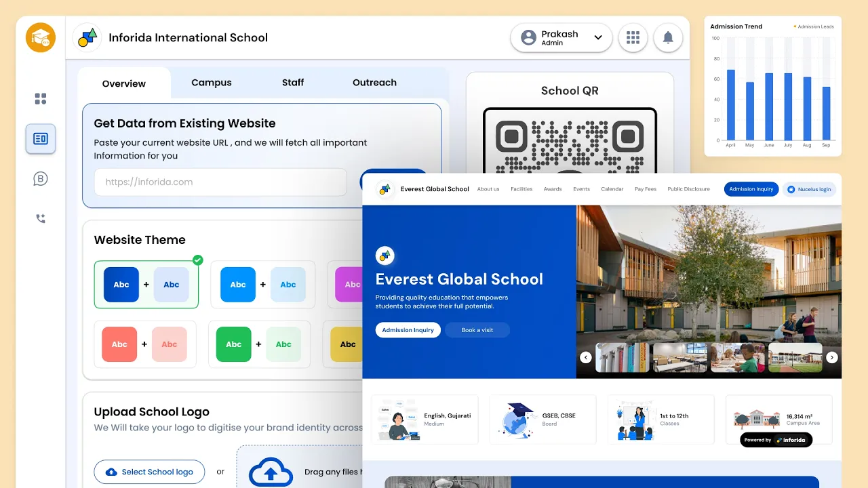The height and width of the screenshot is (488, 868).
Task: Click Select School logo button
Action: coord(149,472)
